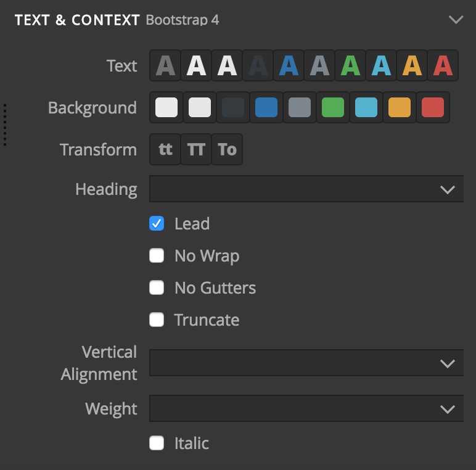Image resolution: width=476 pixels, height=470 pixels.
Task: Select the blue background swatch
Action: (x=266, y=107)
